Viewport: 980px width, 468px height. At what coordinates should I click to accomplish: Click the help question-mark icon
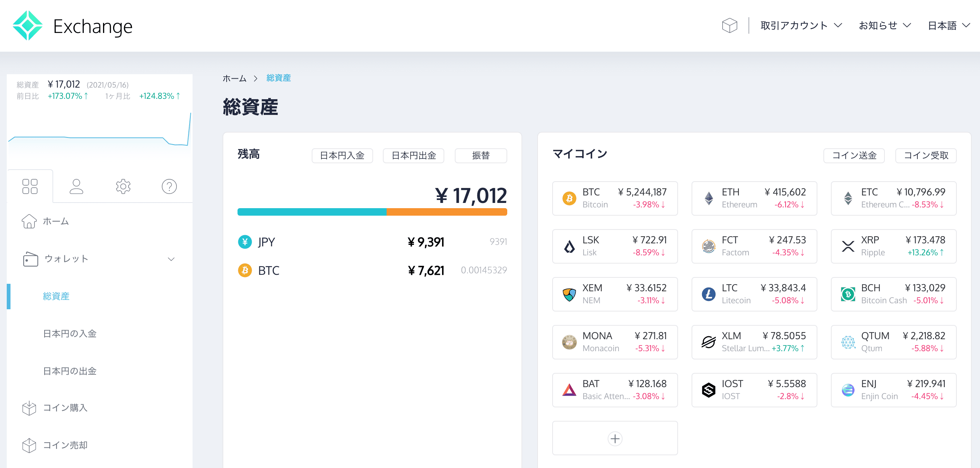click(169, 186)
